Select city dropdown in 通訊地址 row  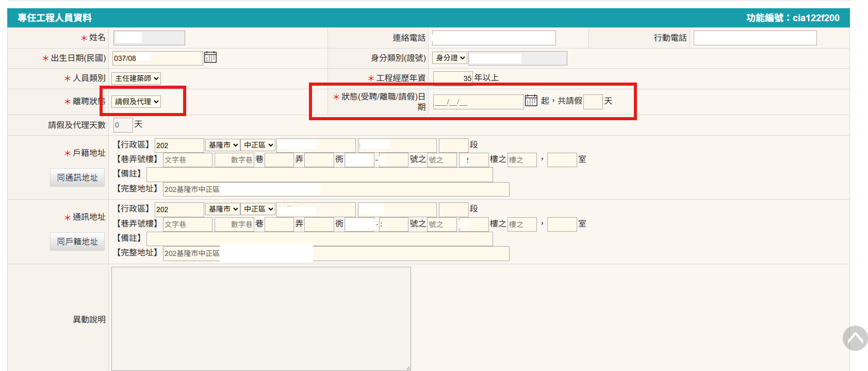pos(222,209)
